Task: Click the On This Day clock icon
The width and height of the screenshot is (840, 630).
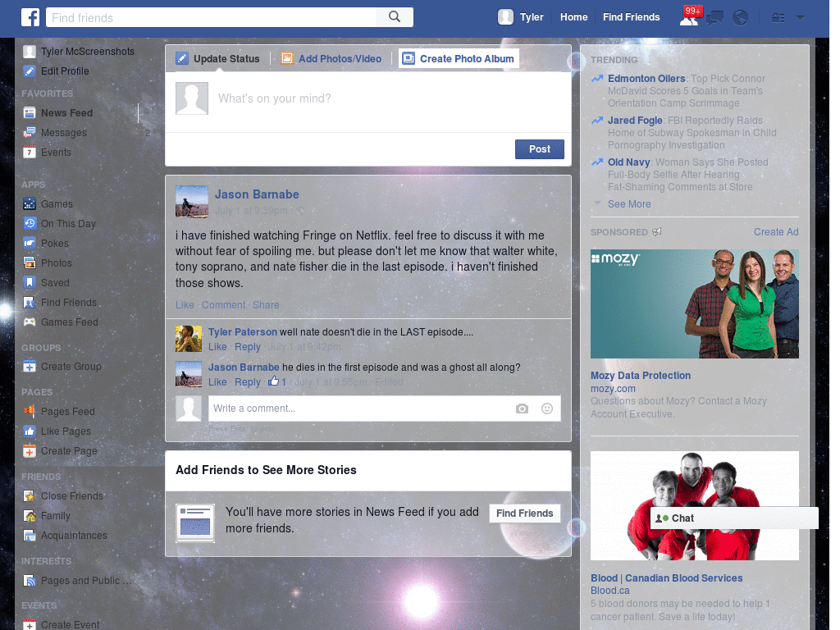Action: [30, 223]
